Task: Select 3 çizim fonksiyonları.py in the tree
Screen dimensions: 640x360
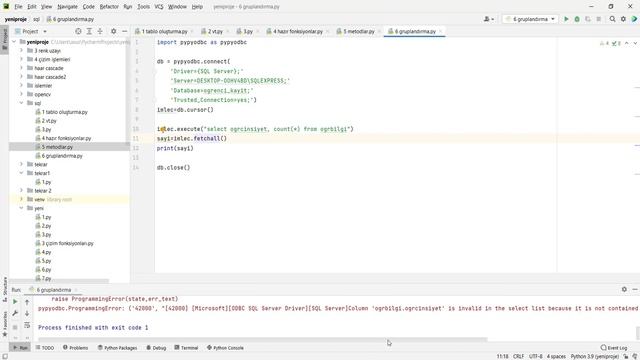Action: [x=64, y=243]
